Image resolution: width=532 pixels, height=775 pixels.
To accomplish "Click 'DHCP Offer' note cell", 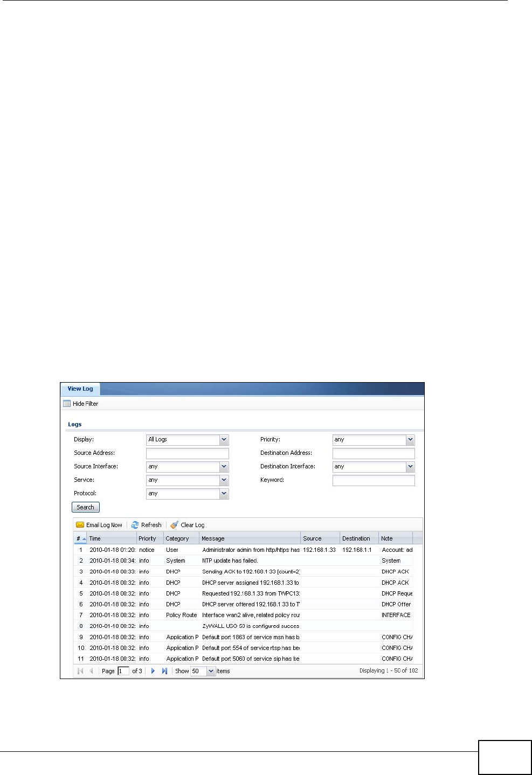I will (396, 604).
